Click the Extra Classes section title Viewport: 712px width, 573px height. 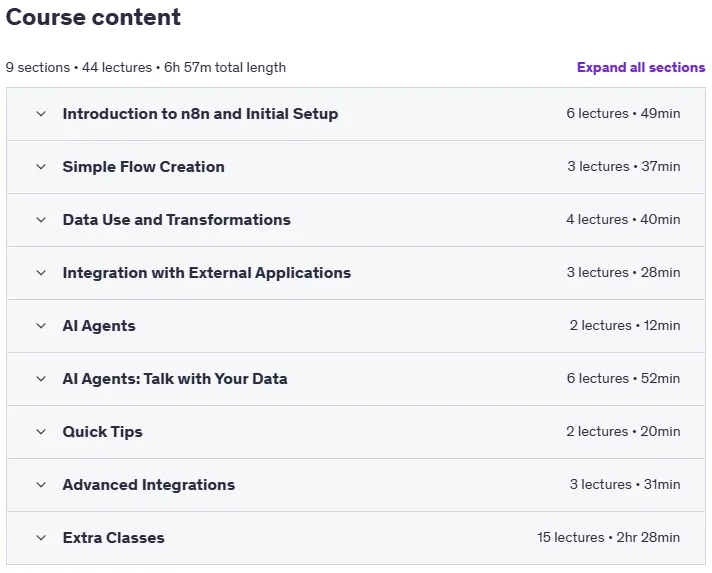click(x=114, y=538)
